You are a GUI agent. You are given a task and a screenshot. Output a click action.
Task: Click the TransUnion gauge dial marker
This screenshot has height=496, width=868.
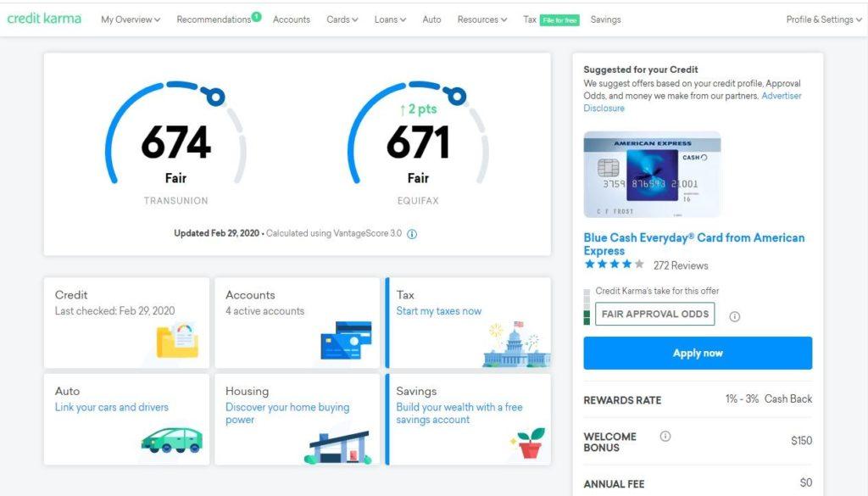[215, 97]
